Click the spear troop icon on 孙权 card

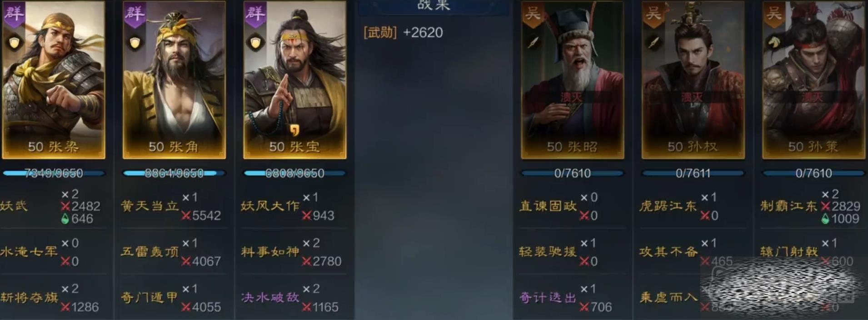click(653, 43)
